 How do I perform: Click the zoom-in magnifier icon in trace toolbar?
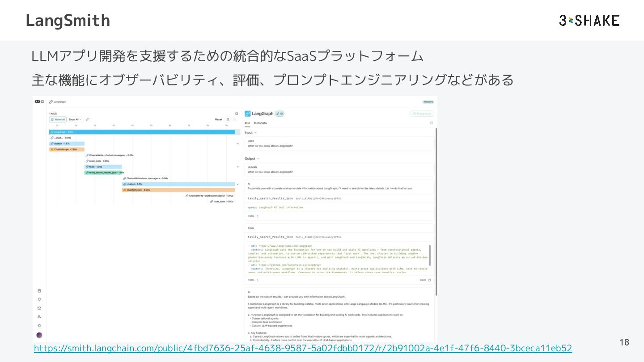228,119
